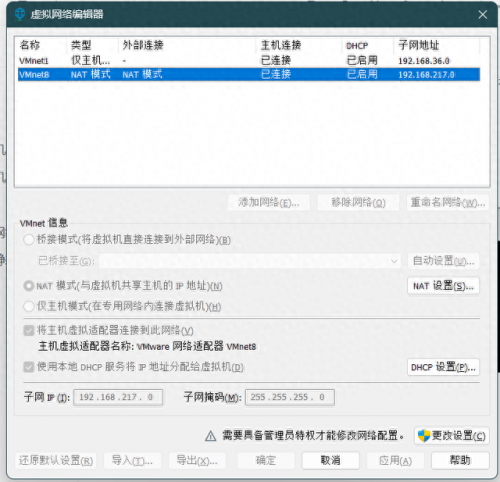Click the 自动设置 button
The image size is (500, 482).
(443, 261)
